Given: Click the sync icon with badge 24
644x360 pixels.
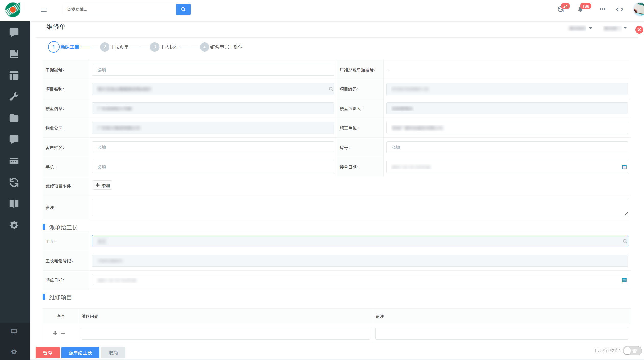Looking at the screenshot, I should (560, 9).
